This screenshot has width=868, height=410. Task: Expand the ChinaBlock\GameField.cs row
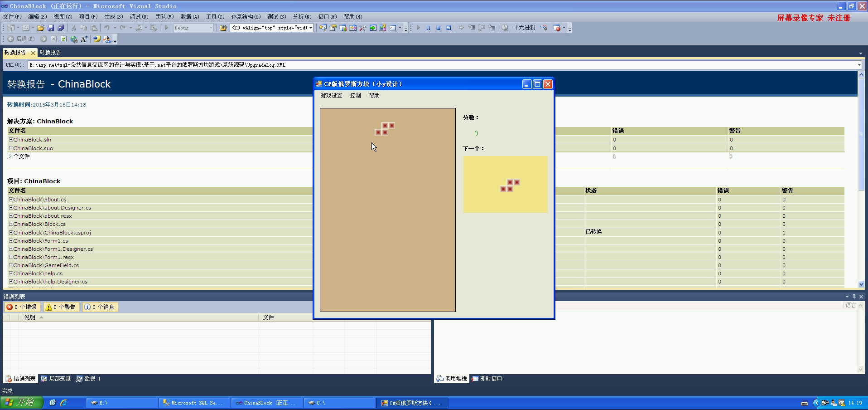click(x=11, y=265)
